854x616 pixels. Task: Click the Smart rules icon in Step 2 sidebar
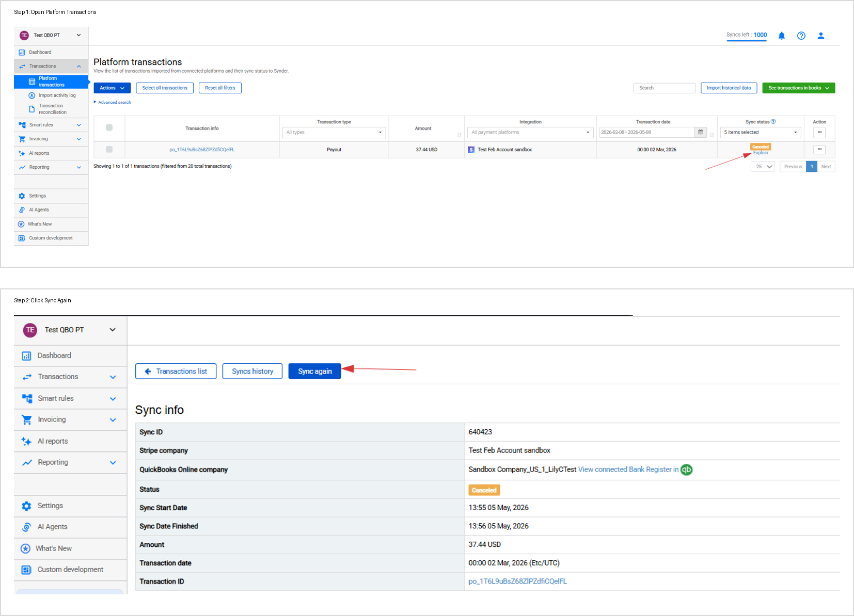[x=27, y=398]
